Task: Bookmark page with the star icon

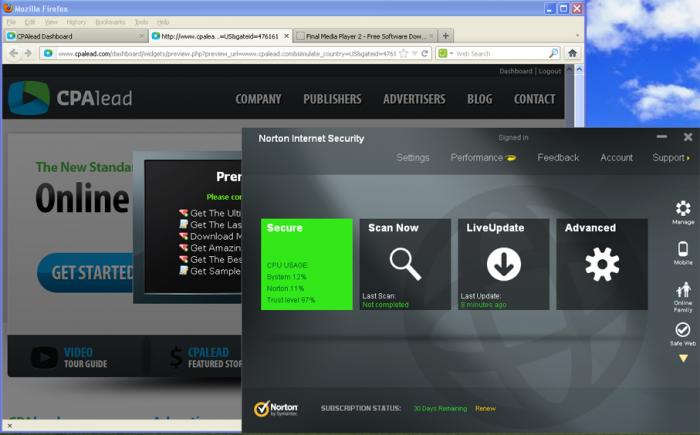Action: (x=404, y=54)
